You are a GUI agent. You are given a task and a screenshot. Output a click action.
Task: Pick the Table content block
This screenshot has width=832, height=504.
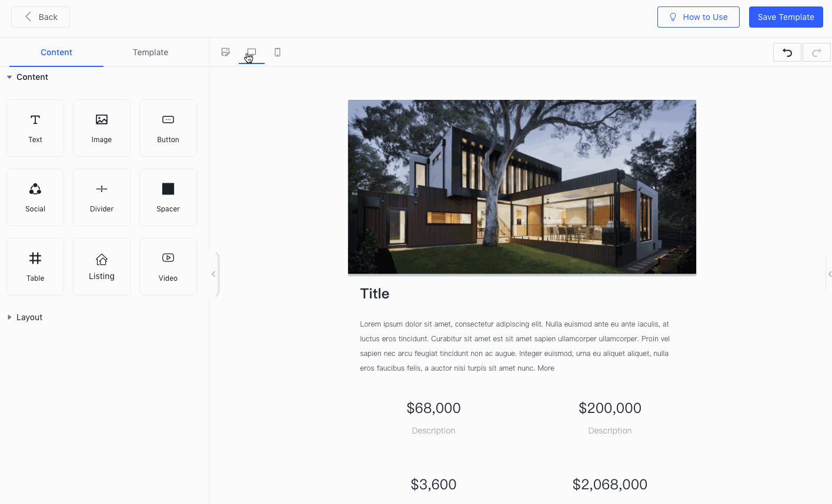(35, 267)
